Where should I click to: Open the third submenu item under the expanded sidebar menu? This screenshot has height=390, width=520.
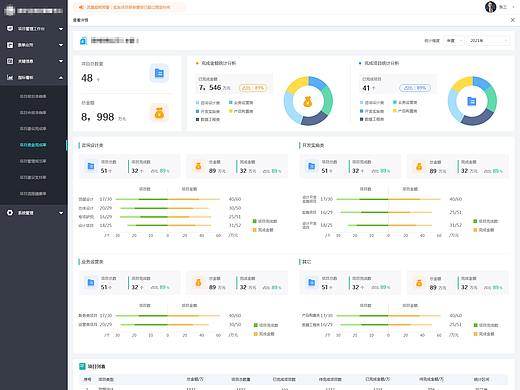33,129
